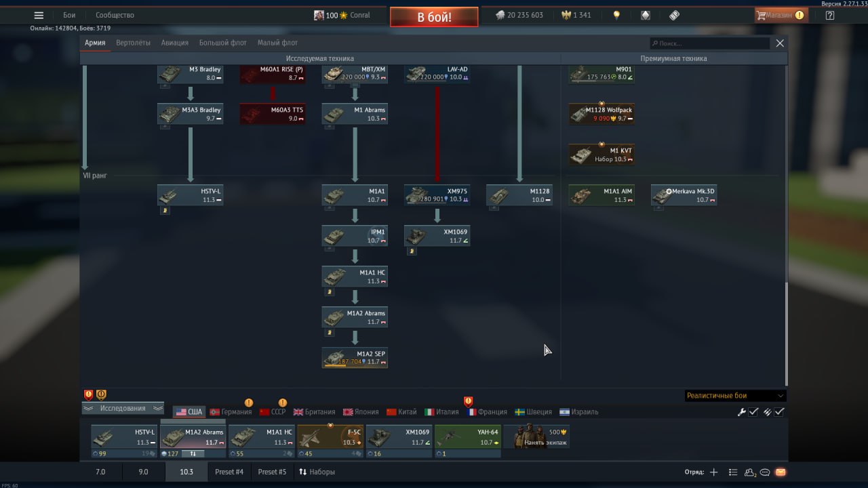Open the Бои top menu

pyautogui.click(x=69, y=15)
